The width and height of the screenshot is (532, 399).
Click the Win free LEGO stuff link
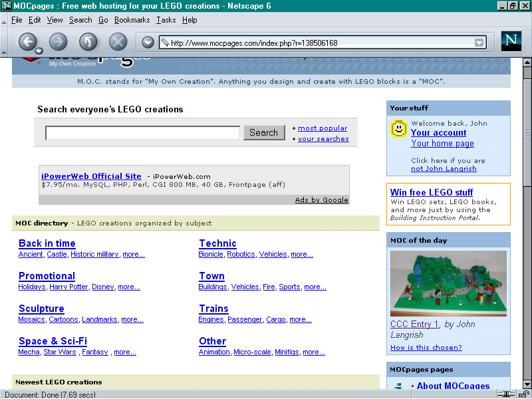pyautogui.click(x=431, y=192)
